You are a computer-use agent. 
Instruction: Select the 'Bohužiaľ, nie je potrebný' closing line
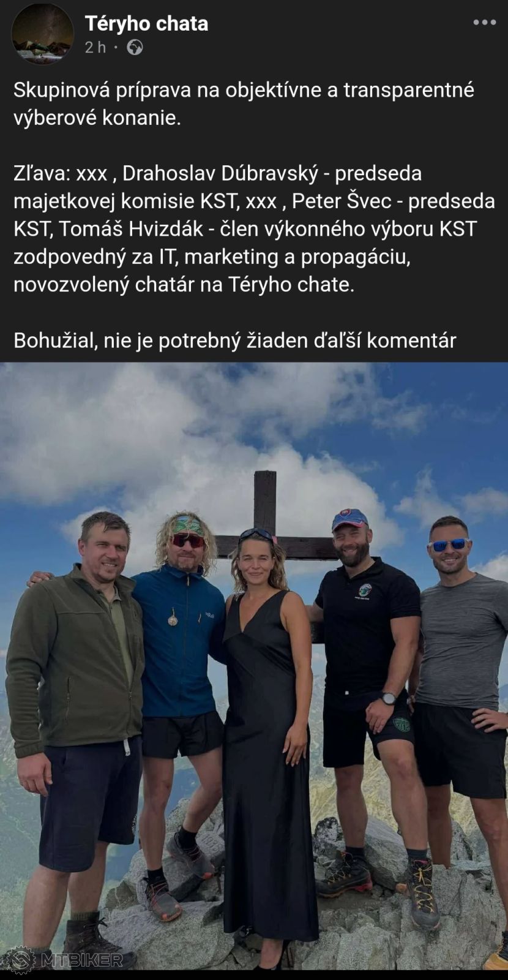click(235, 341)
